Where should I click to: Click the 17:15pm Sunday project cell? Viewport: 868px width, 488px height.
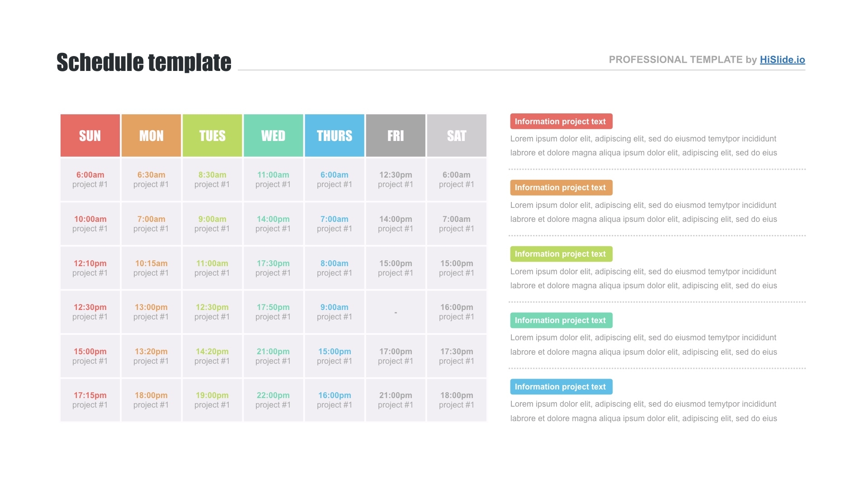[90, 399]
